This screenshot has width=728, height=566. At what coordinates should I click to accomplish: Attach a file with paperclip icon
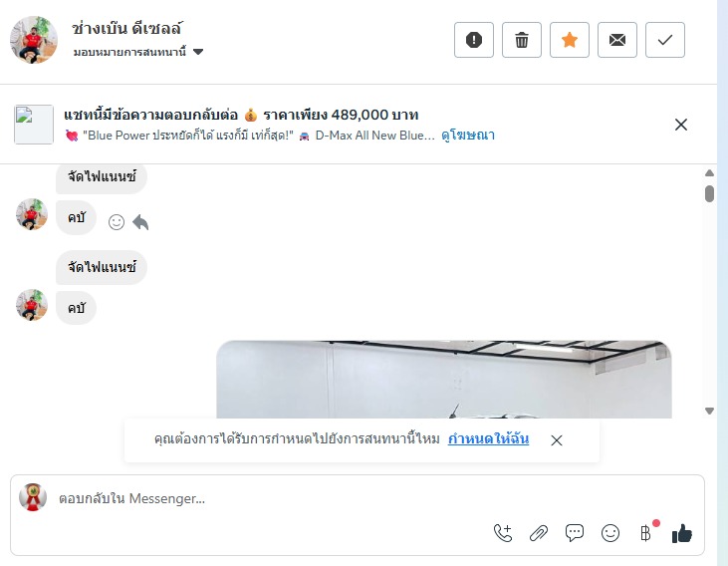pyautogui.click(x=539, y=533)
